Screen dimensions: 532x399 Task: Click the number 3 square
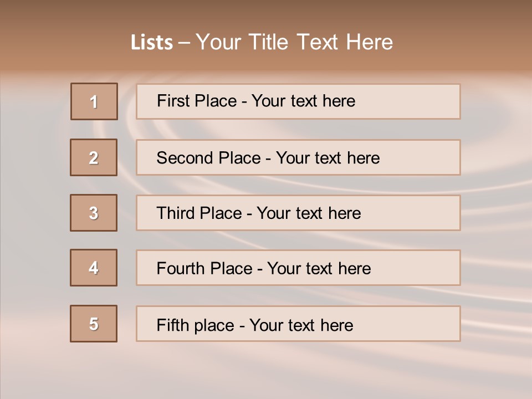pyautogui.click(x=94, y=213)
